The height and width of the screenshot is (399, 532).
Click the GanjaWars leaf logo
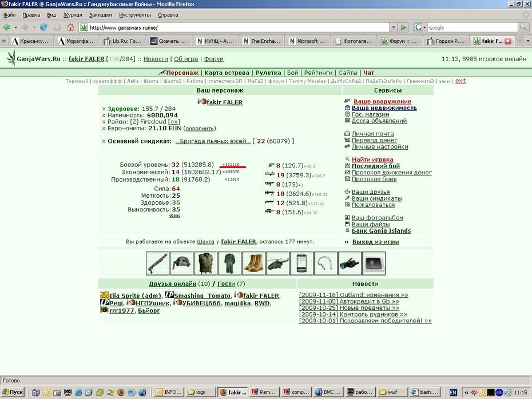pyautogui.click(x=11, y=58)
